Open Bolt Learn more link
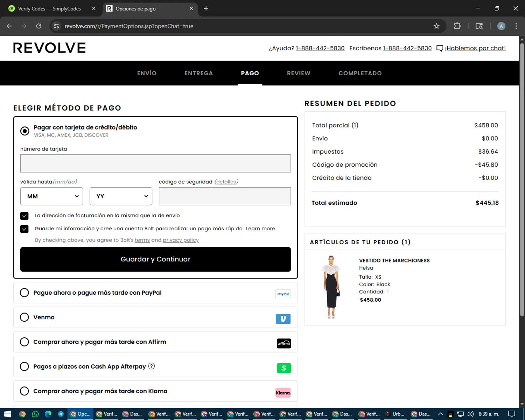Viewport: 525px width, 420px height. (x=260, y=229)
